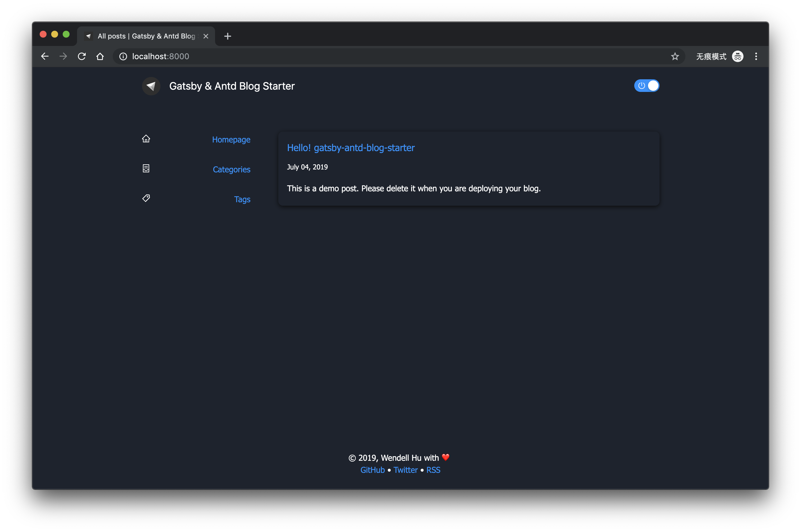View site information icon in address bar
This screenshot has width=801, height=532.
tap(123, 56)
